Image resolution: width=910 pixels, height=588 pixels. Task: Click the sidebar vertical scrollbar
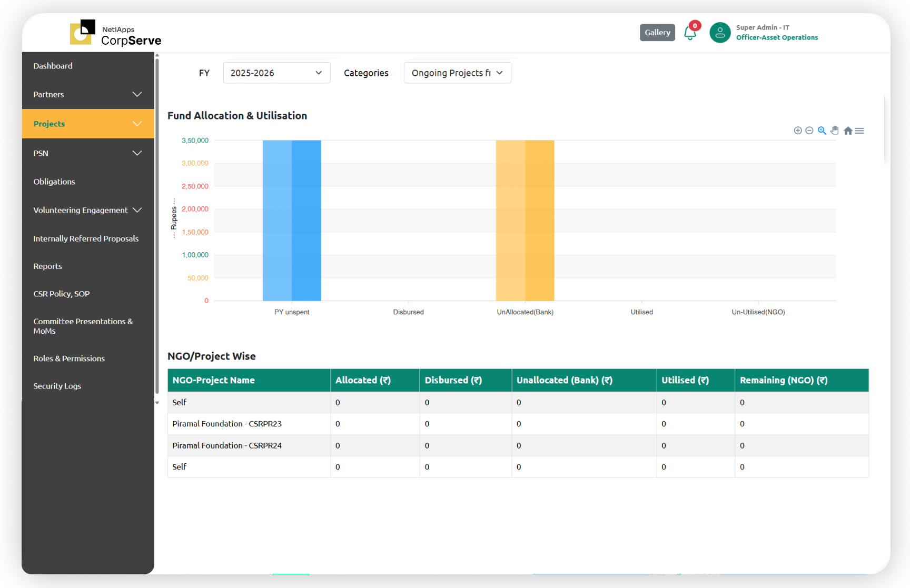tap(157, 226)
